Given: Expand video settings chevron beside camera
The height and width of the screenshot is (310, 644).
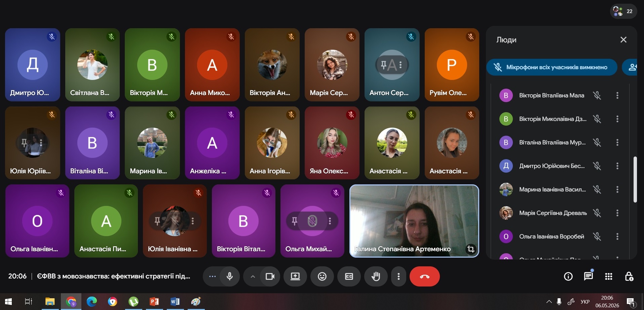Looking at the screenshot, I should [x=253, y=276].
